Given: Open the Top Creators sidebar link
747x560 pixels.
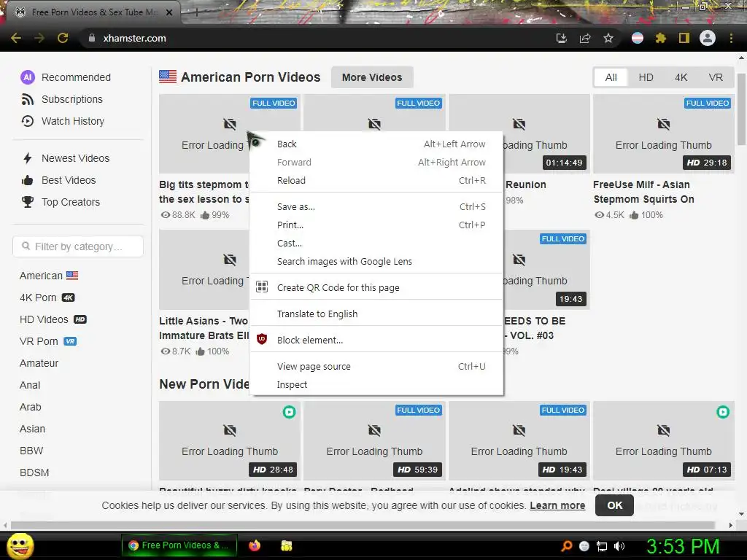Looking at the screenshot, I should (x=71, y=202).
